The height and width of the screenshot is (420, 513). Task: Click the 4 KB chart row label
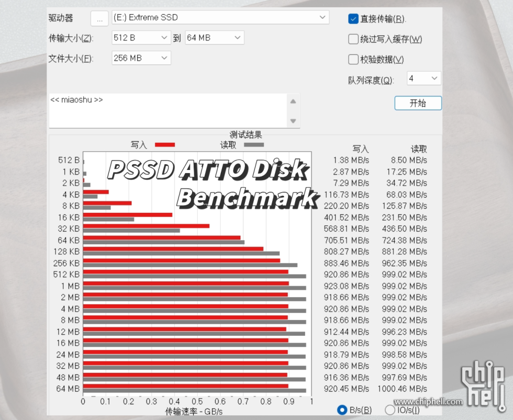tap(71, 195)
